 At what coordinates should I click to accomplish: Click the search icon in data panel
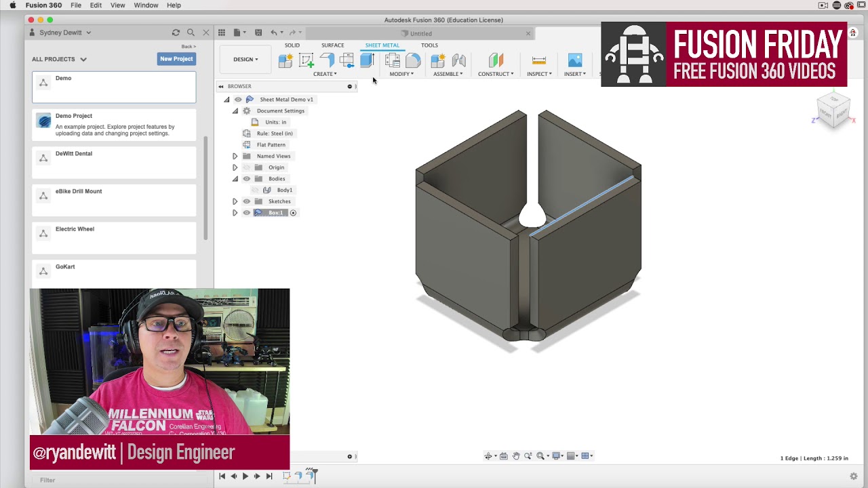point(191,33)
